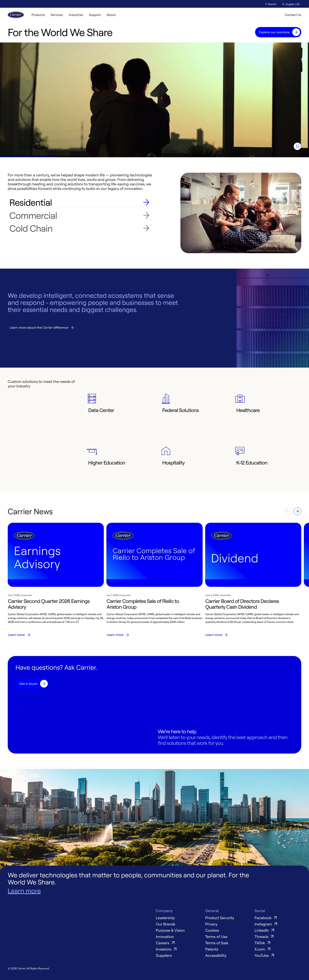
Task: Click the Hospitality house icon
Action: [x=166, y=451]
